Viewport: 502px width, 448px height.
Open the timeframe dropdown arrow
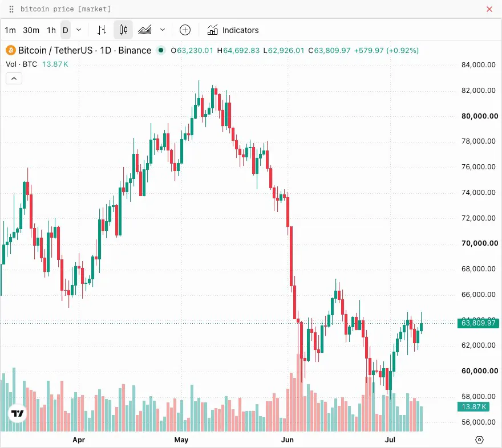(79, 30)
